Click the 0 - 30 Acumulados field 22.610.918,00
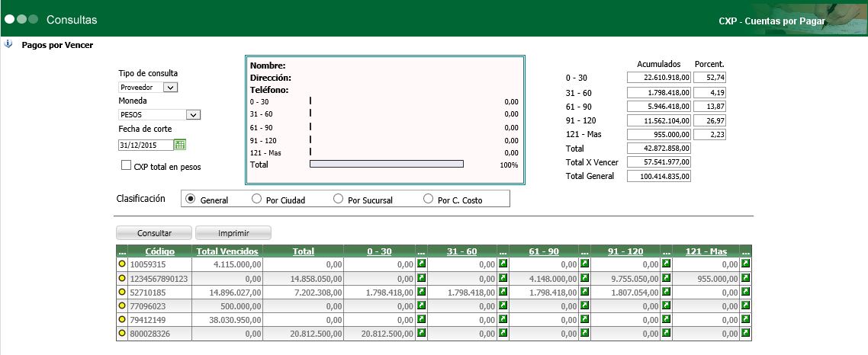This screenshot has height=355, width=868. 659,78
